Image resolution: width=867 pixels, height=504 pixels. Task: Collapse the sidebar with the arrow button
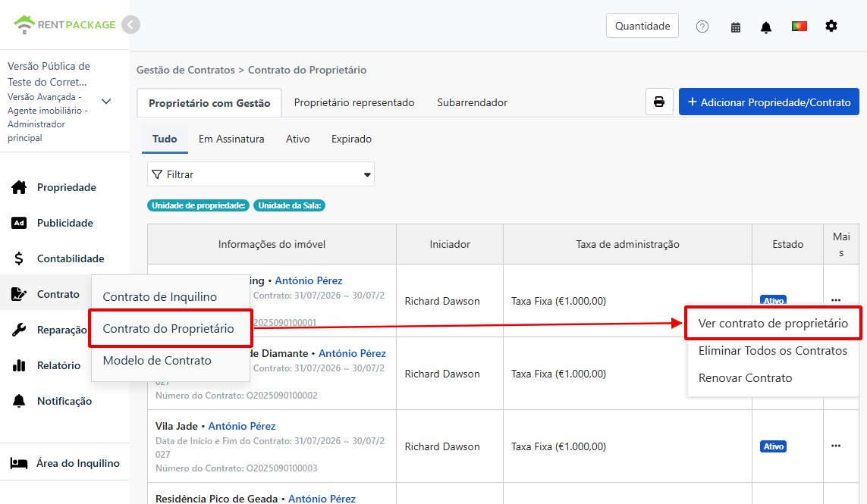tap(130, 25)
